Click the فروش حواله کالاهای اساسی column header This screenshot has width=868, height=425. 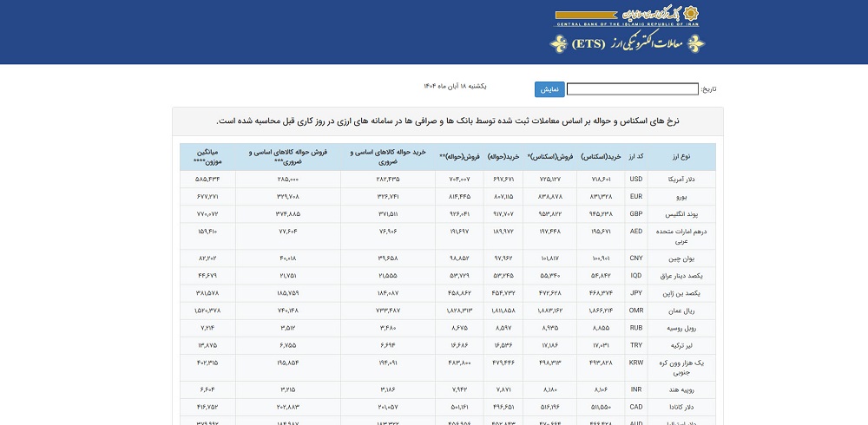(288, 157)
